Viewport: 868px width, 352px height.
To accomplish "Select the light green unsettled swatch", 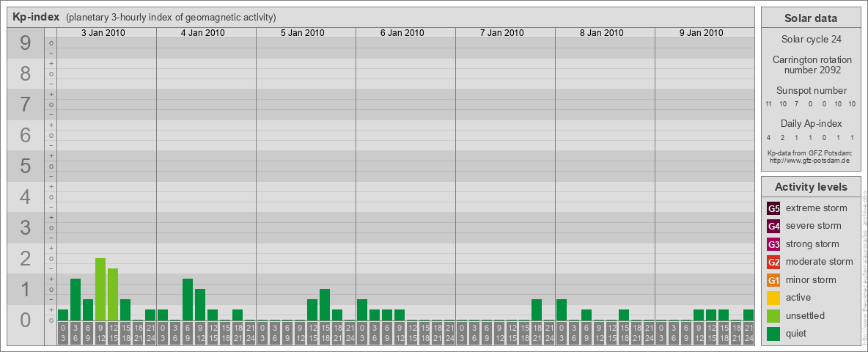I will tap(773, 316).
